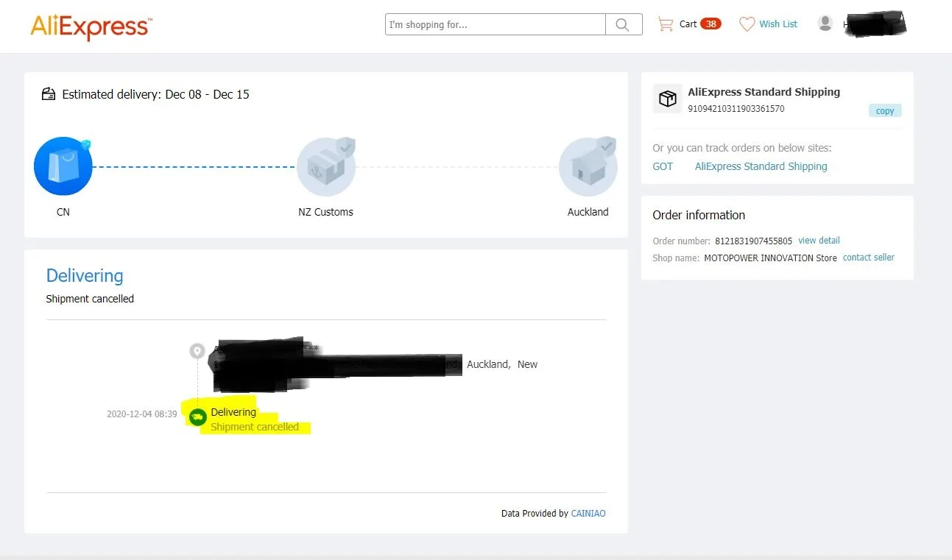952x560 pixels.
Task: Open the user account avatar icon
Action: click(825, 24)
